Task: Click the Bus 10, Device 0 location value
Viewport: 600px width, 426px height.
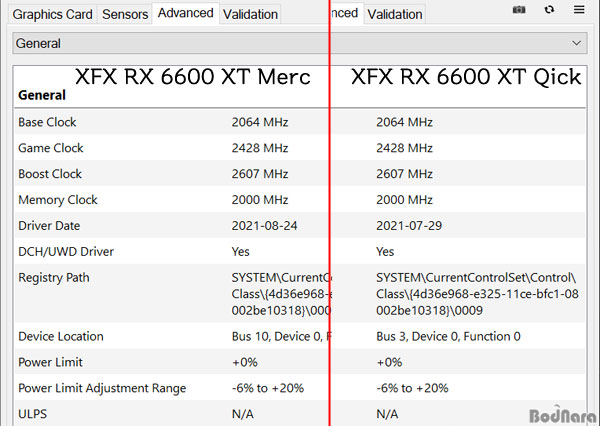Action: tap(280, 336)
